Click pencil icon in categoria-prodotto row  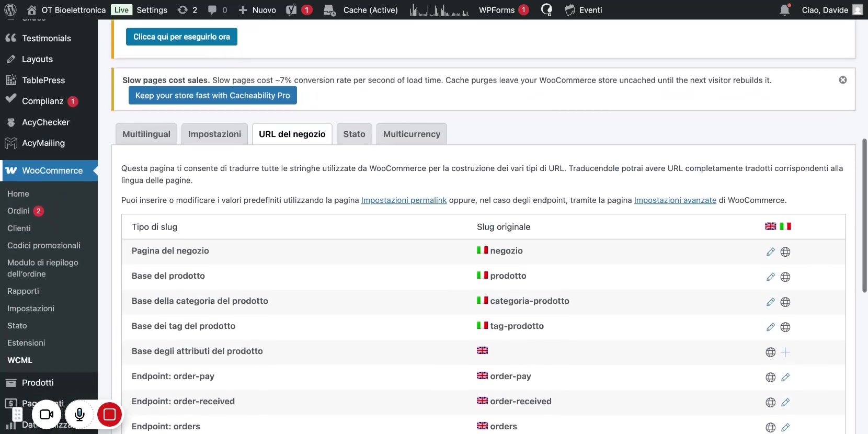[x=770, y=302]
